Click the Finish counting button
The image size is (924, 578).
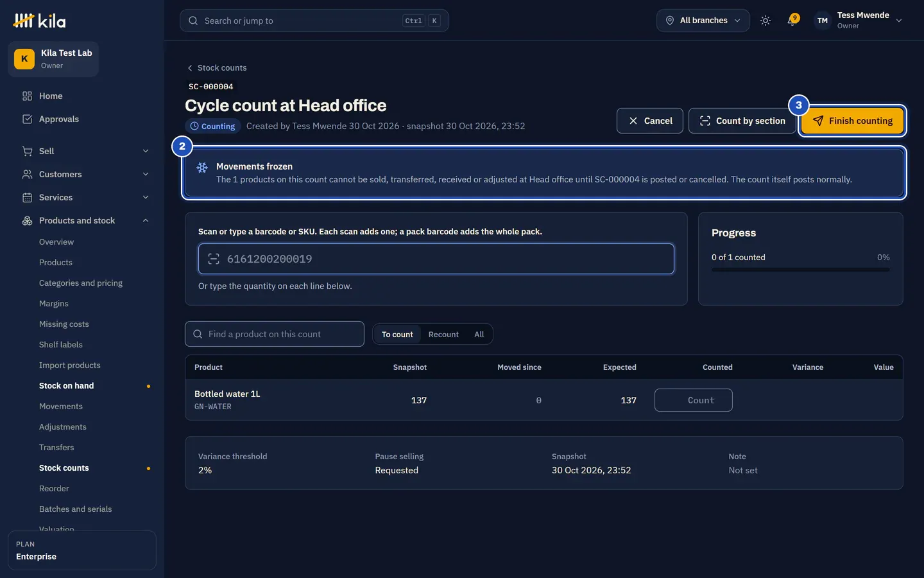(852, 121)
